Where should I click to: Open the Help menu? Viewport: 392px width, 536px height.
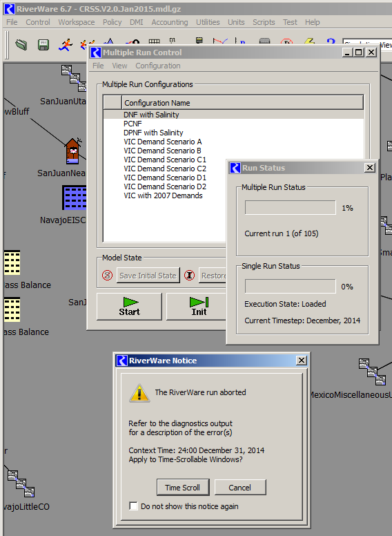[313, 22]
